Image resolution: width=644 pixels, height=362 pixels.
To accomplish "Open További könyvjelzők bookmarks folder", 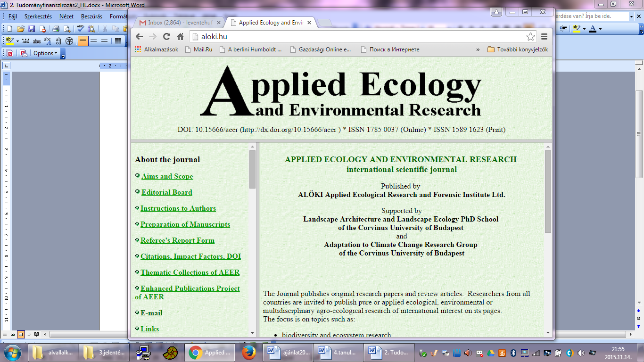I will 518,49.
